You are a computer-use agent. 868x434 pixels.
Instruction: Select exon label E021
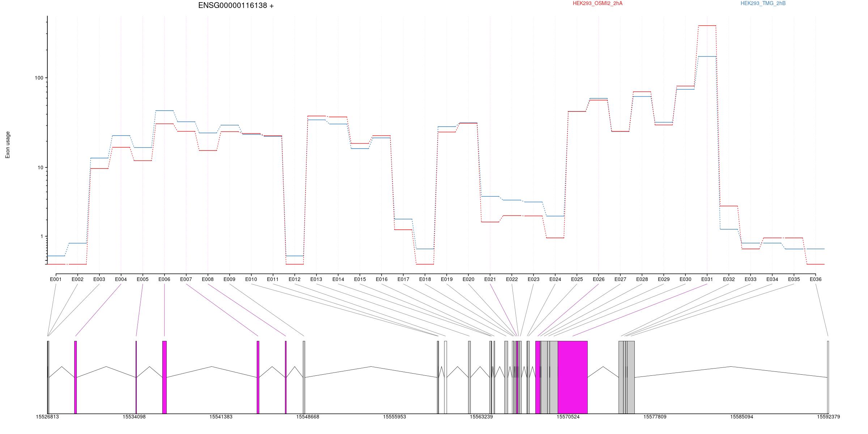(x=490, y=279)
